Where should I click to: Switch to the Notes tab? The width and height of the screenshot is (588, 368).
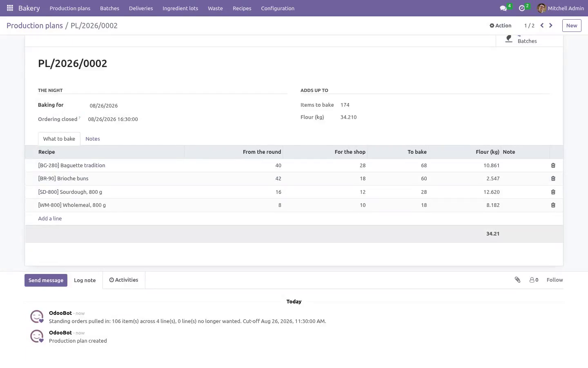pos(93,139)
